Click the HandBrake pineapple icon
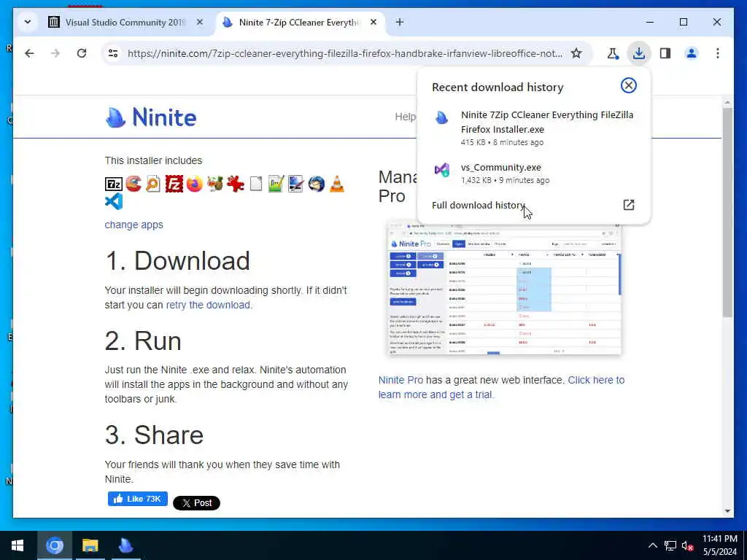The image size is (747, 560). [215, 184]
